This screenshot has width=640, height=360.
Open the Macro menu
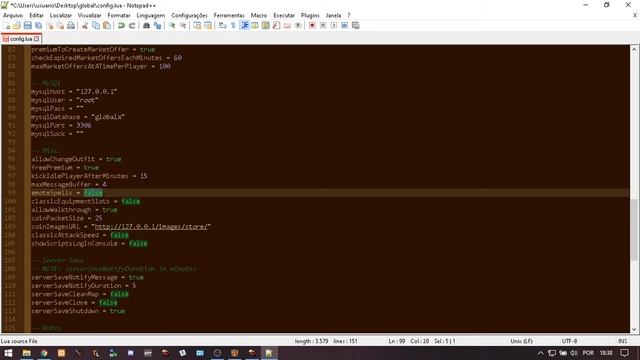pyautogui.click(x=259, y=15)
